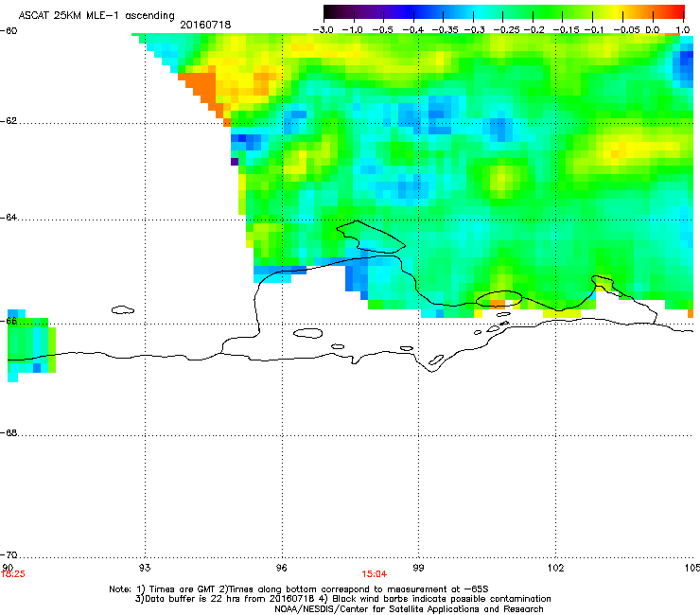Click the title text "ASCAT 25KM MLE-1 ascending"

click(96, 16)
